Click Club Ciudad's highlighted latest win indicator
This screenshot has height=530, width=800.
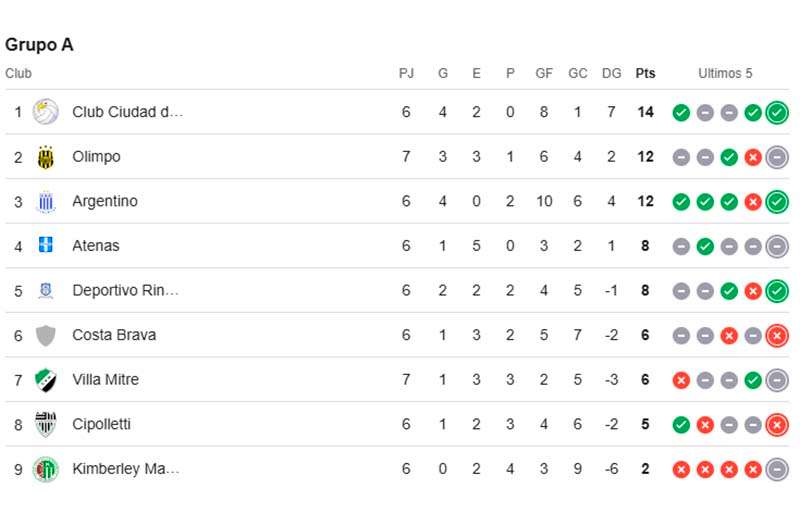click(777, 112)
